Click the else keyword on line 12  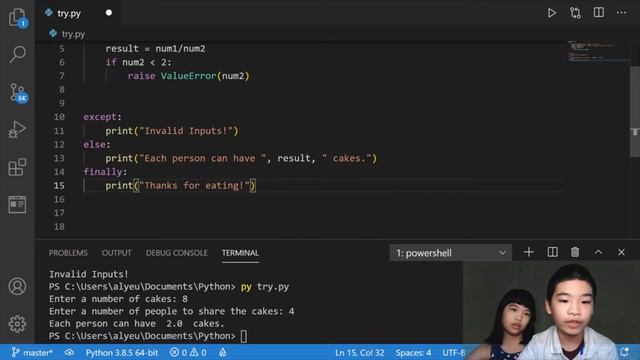pyautogui.click(x=94, y=144)
